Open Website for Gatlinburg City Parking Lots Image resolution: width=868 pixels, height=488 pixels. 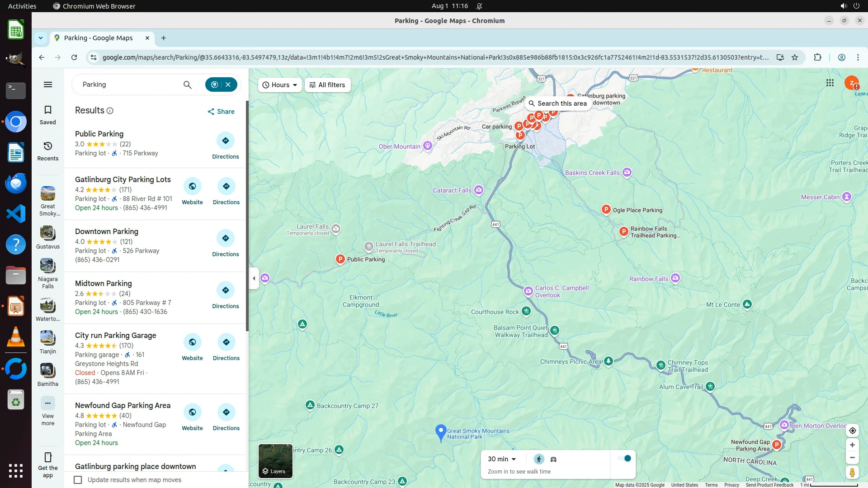(192, 187)
